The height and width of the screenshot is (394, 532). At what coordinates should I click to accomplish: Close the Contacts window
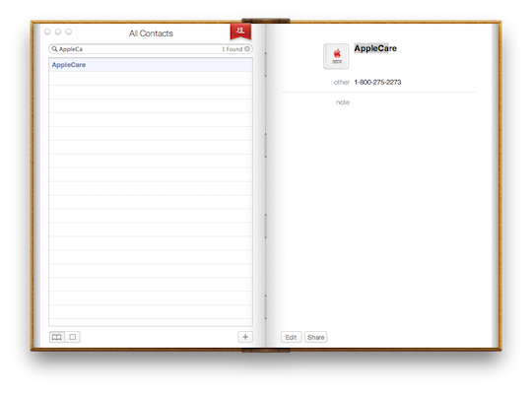[47, 32]
